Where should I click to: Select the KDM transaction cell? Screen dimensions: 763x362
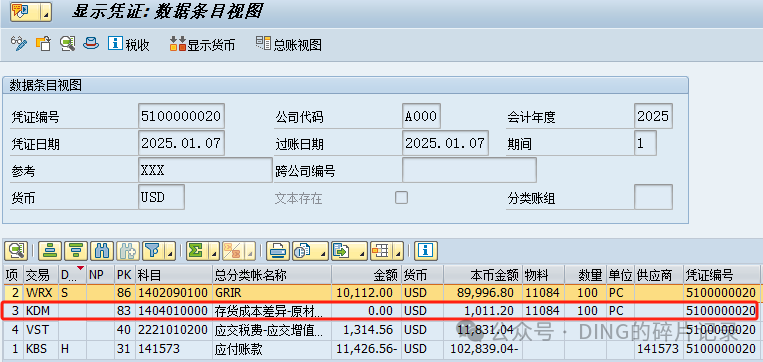tap(40, 310)
